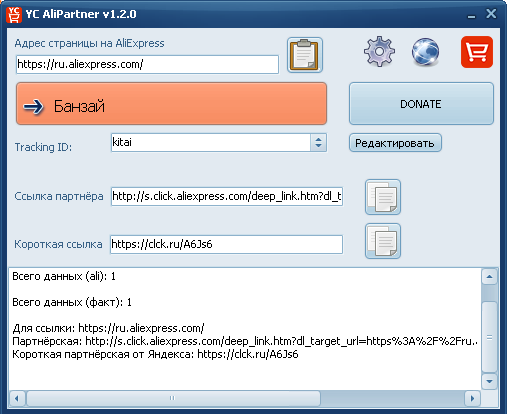Click the Редактировать button

tap(395, 143)
